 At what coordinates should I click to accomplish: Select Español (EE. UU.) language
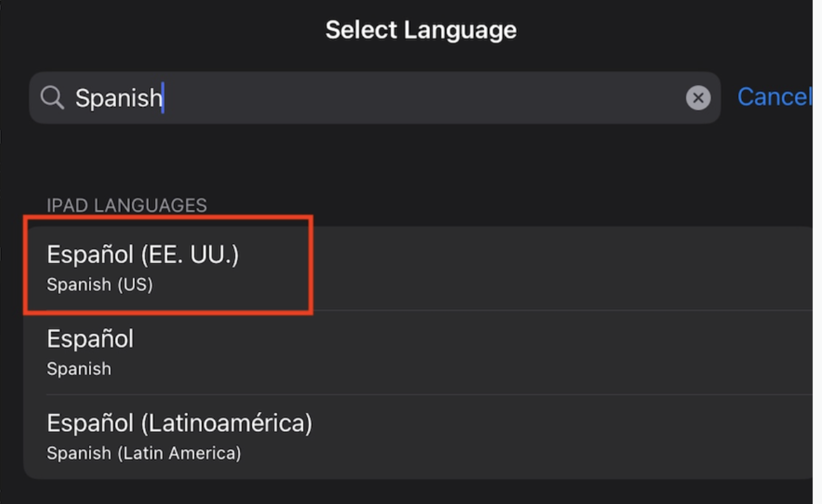coord(143,255)
